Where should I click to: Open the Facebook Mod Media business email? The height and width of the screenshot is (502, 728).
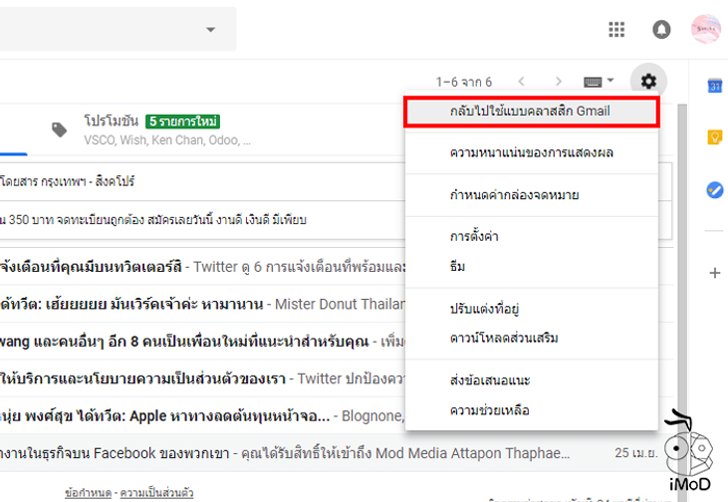[x=331, y=453]
